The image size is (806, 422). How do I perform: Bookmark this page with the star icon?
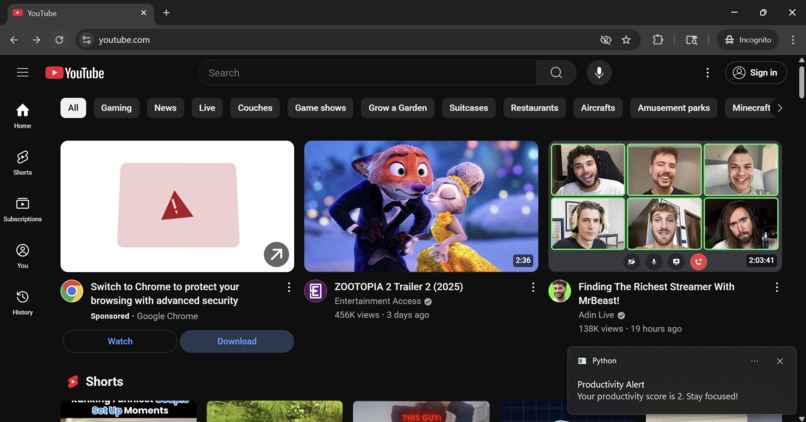[x=626, y=40]
